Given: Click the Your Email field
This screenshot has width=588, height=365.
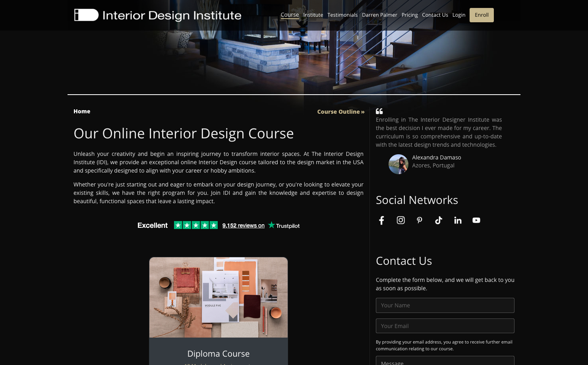Looking at the screenshot, I should 445,326.
